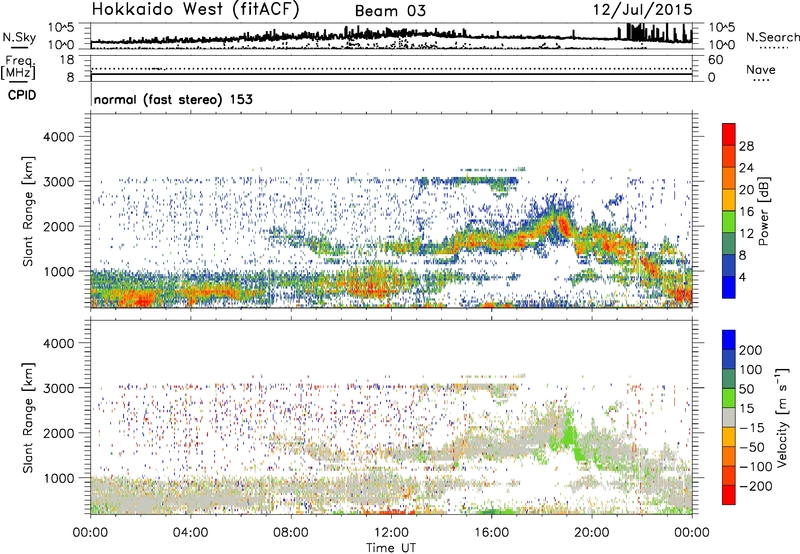Click the 'Nave' legend label
The image size is (800, 554).
click(761, 69)
